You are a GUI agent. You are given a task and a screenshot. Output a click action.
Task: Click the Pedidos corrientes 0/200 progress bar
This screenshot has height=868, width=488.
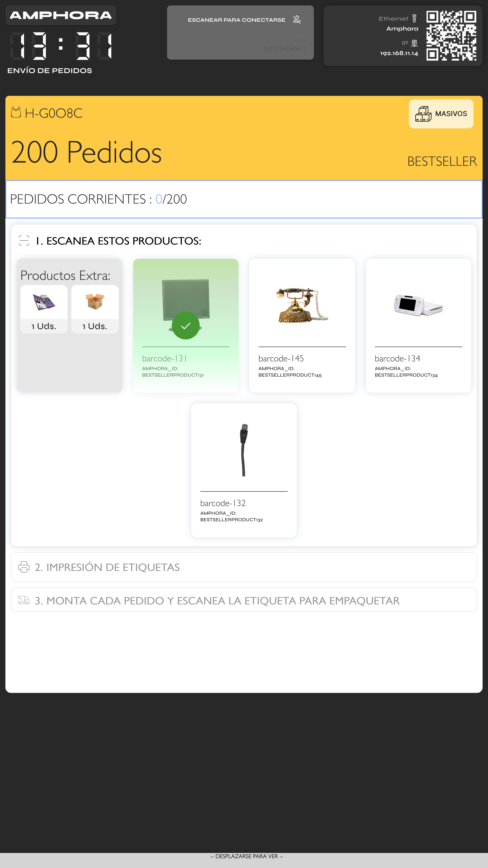pos(244,199)
